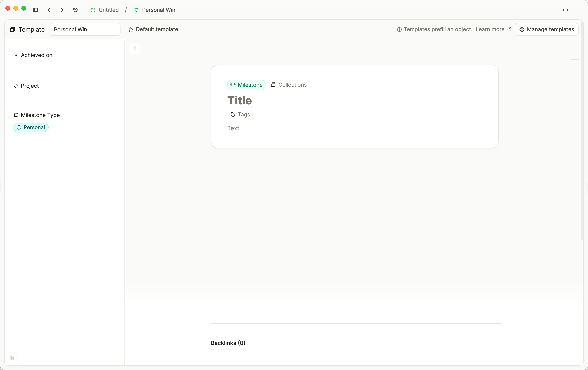Open command palette icon bottom left
This screenshot has height=370, width=588.
tap(12, 358)
